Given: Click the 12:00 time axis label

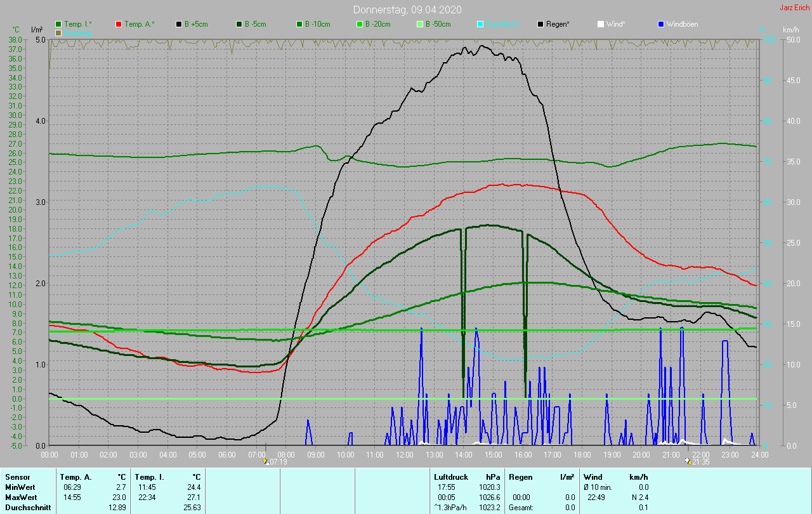Looking at the screenshot, I should click(x=404, y=454).
